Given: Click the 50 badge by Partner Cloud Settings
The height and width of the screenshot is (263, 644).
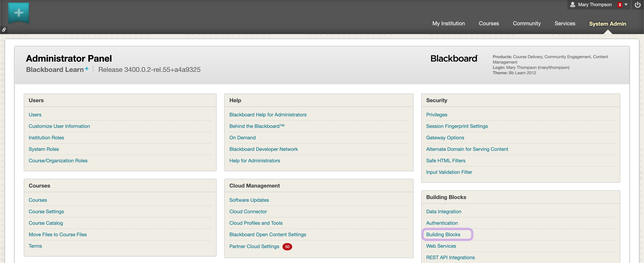Looking at the screenshot, I should (x=287, y=247).
